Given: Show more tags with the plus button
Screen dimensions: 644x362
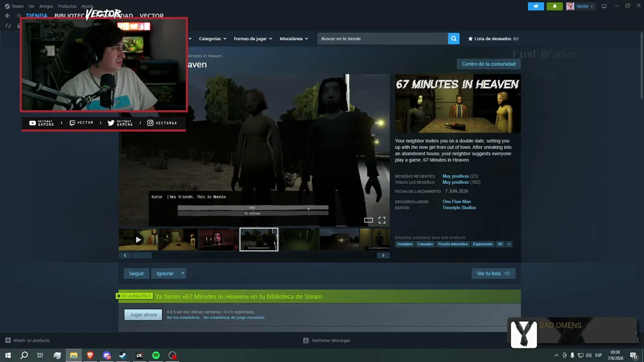Looking at the screenshot, I should coord(509,244).
